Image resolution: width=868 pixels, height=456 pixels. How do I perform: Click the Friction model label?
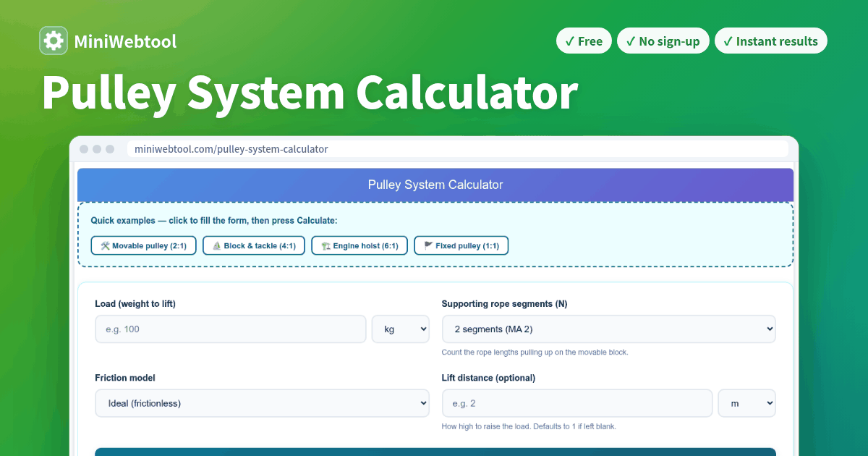pyautogui.click(x=125, y=378)
